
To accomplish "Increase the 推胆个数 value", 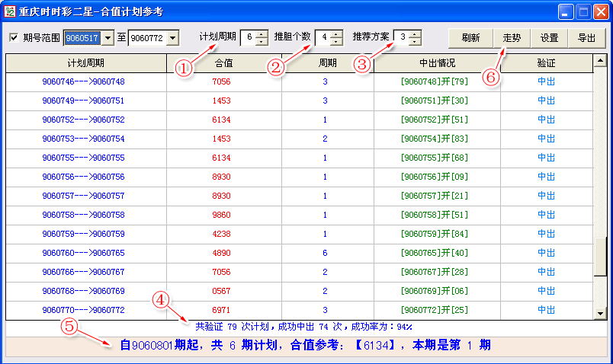I will pyautogui.click(x=336, y=34).
